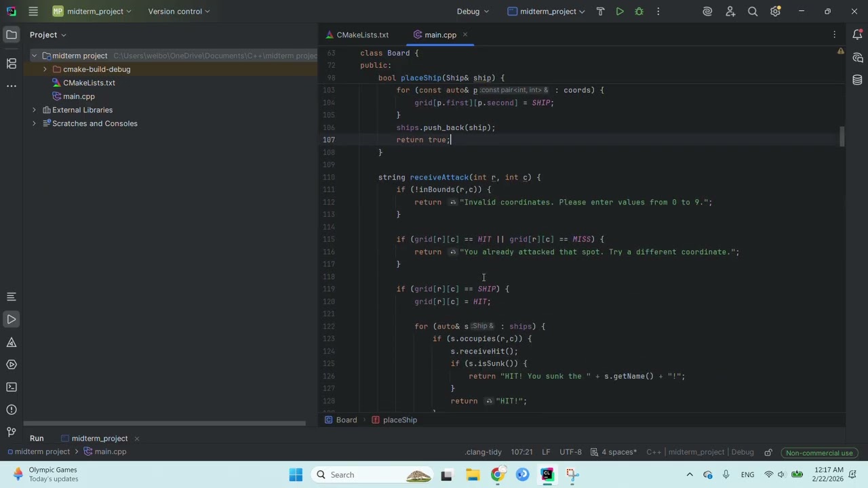Click the CLion icon in taskbar
868x488 pixels.
pyautogui.click(x=547, y=475)
